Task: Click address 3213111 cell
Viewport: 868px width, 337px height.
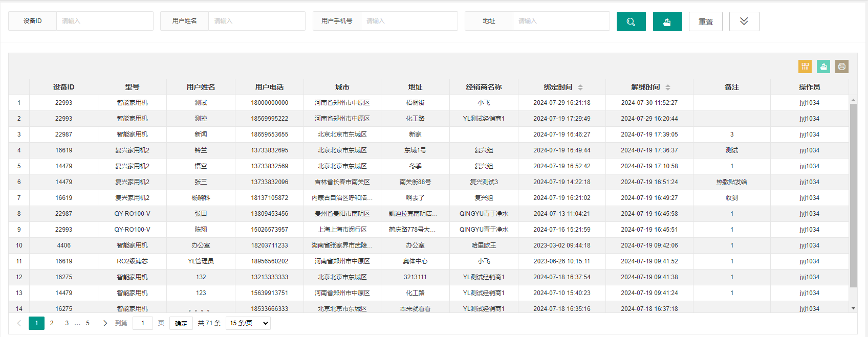Action: [415, 277]
